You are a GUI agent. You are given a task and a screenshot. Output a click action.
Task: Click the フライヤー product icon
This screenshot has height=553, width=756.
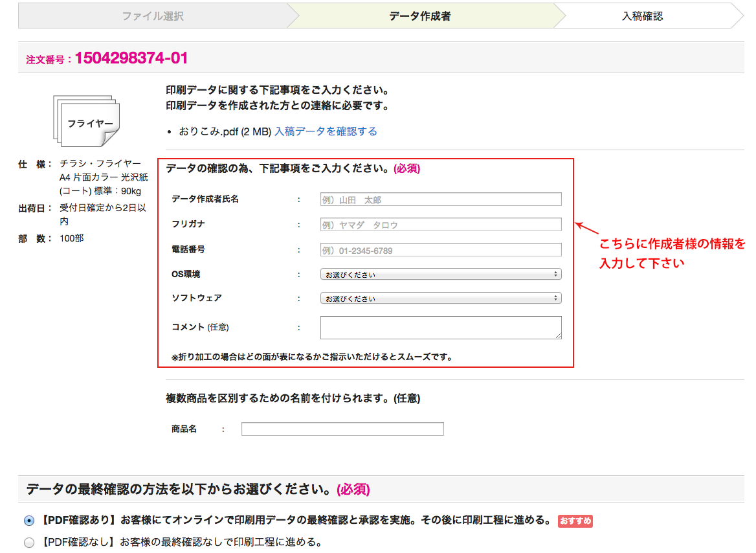tap(87, 122)
